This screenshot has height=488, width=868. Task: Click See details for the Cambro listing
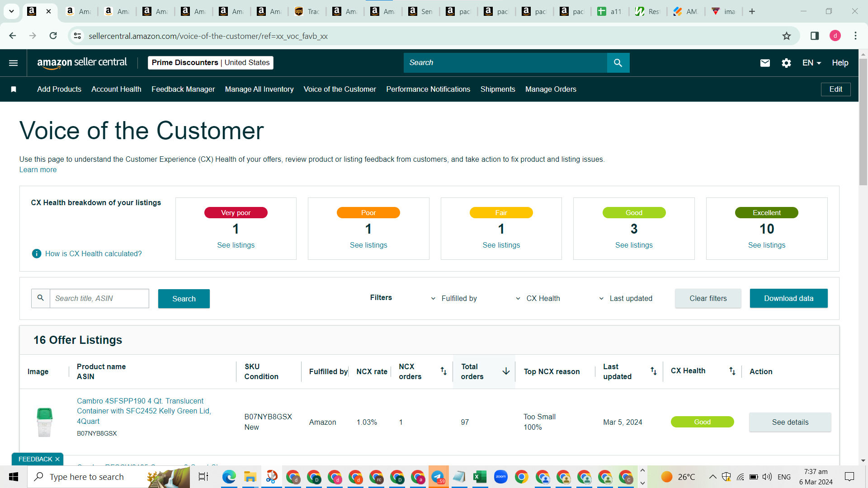point(790,422)
